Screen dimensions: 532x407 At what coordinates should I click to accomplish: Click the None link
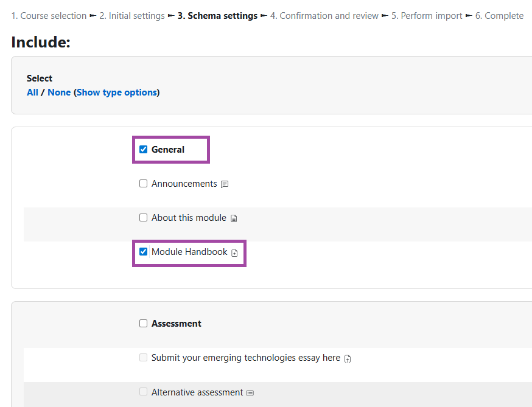point(59,92)
